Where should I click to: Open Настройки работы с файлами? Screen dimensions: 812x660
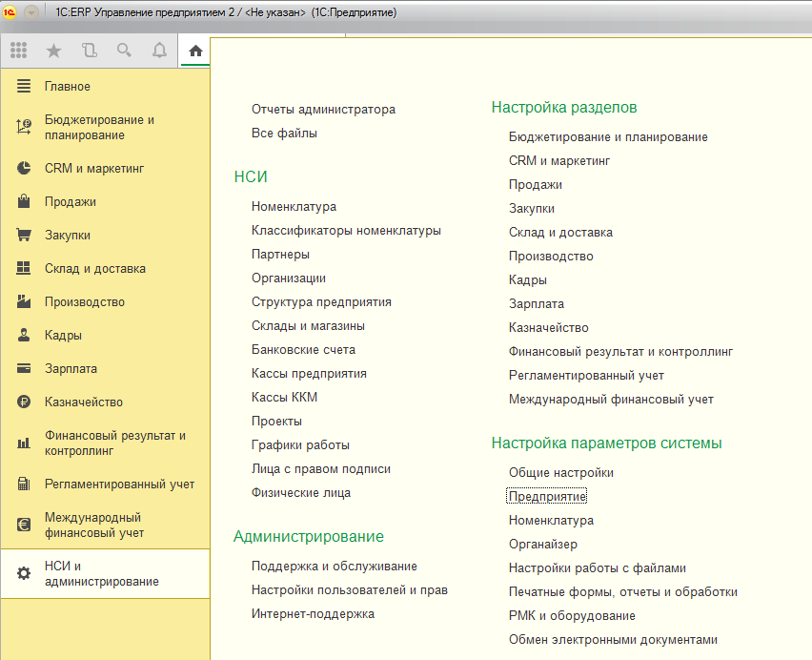pyautogui.click(x=598, y=568)
